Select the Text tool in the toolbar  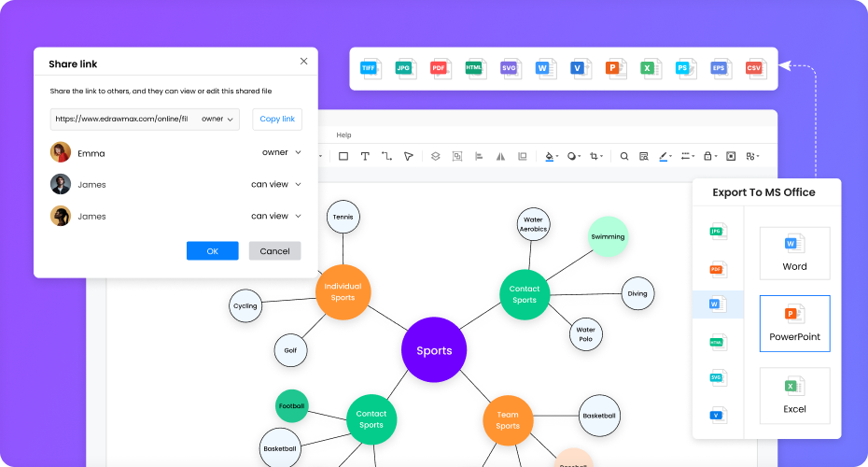[x=365, y=156]
